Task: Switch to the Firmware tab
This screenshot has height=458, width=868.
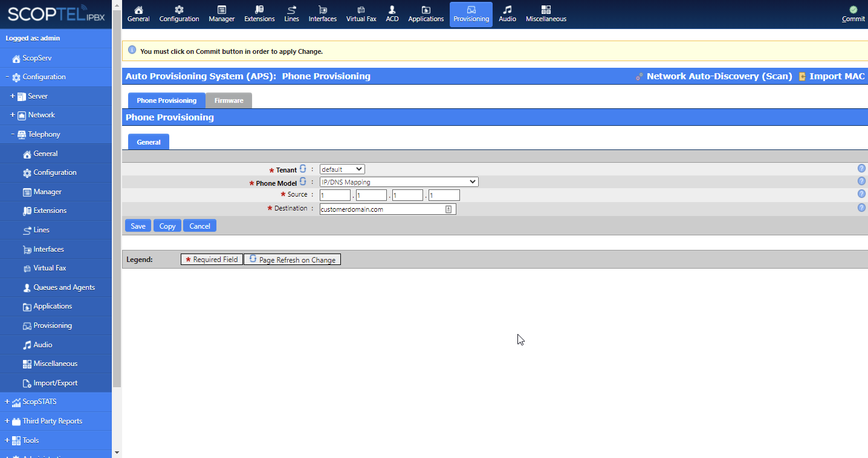Action: pos(228,100)
